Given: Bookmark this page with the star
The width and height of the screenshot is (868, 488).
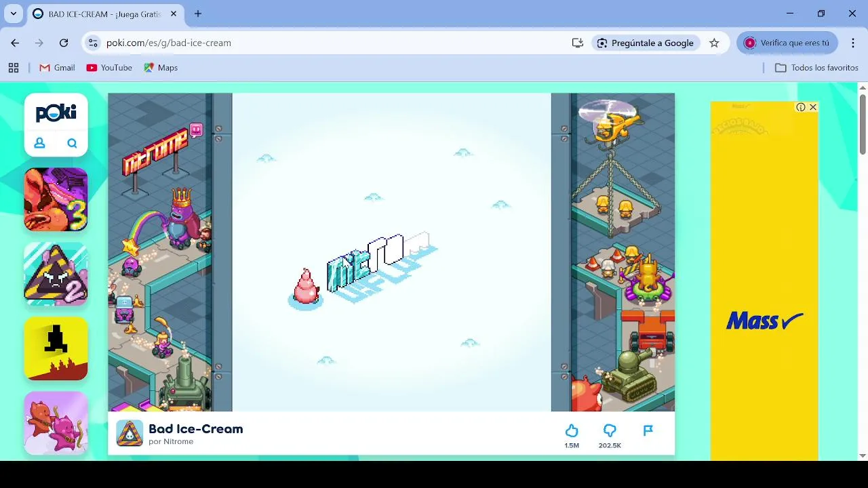Looking at the screenshot, I should tap(714, 43).
